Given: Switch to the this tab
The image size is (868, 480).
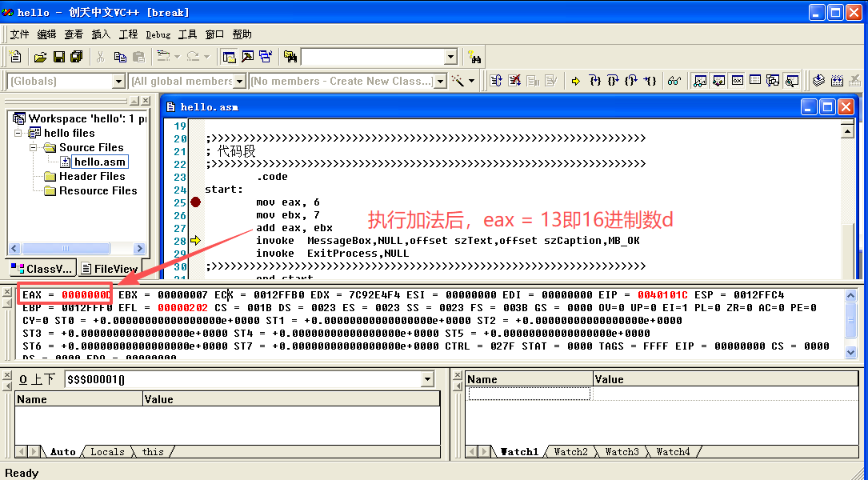Looking at the screenshot, I should click(153, 452).
